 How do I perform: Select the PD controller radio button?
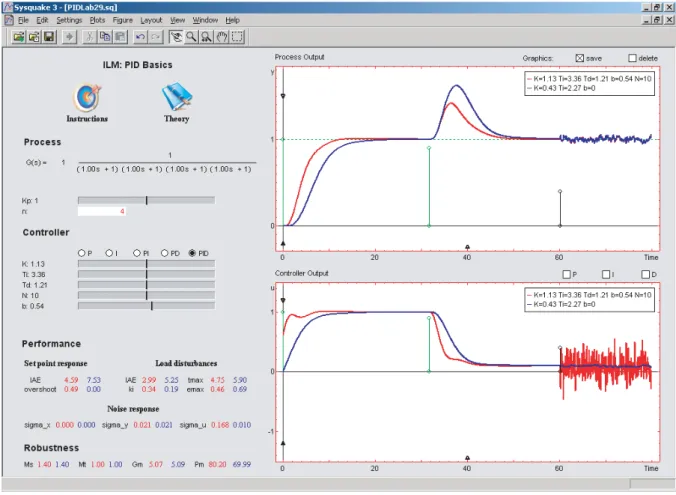coord(164,253)
